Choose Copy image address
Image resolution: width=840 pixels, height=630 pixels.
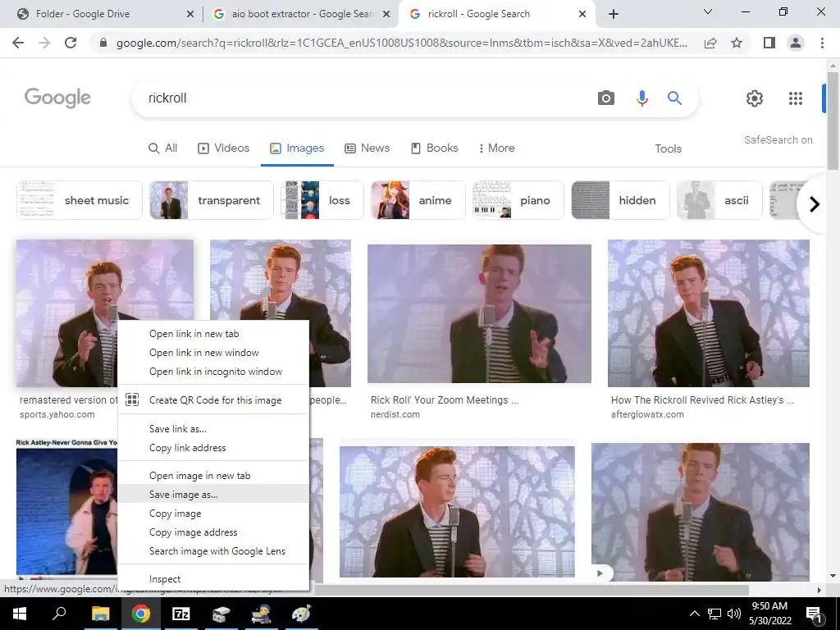click(x=213, y=532)
